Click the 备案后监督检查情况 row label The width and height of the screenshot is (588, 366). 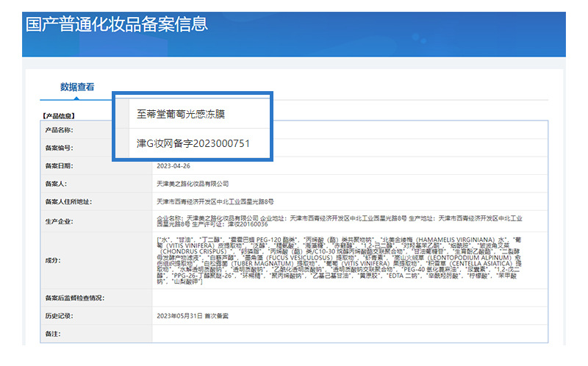click(x=75, y=298)
